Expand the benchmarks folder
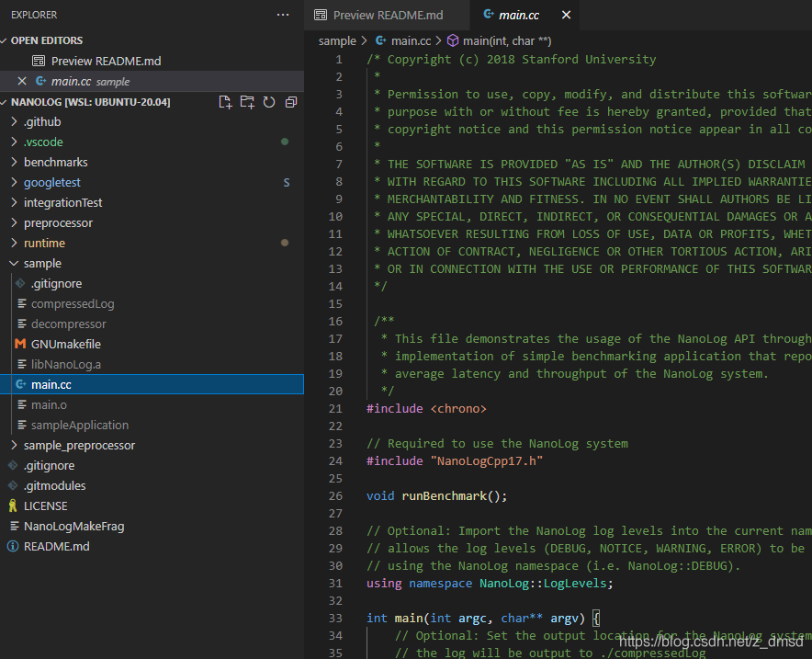The height and width of the screenshot is (659, 812). (14, 162)
